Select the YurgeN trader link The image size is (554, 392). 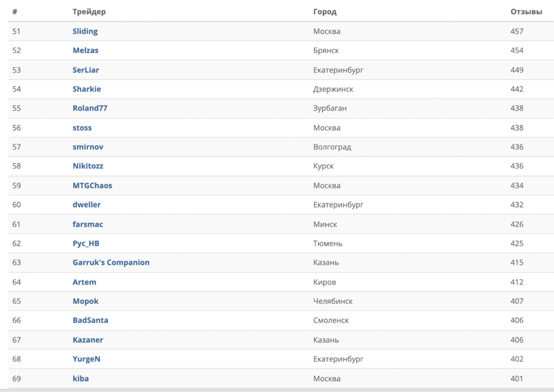(86, 359)
